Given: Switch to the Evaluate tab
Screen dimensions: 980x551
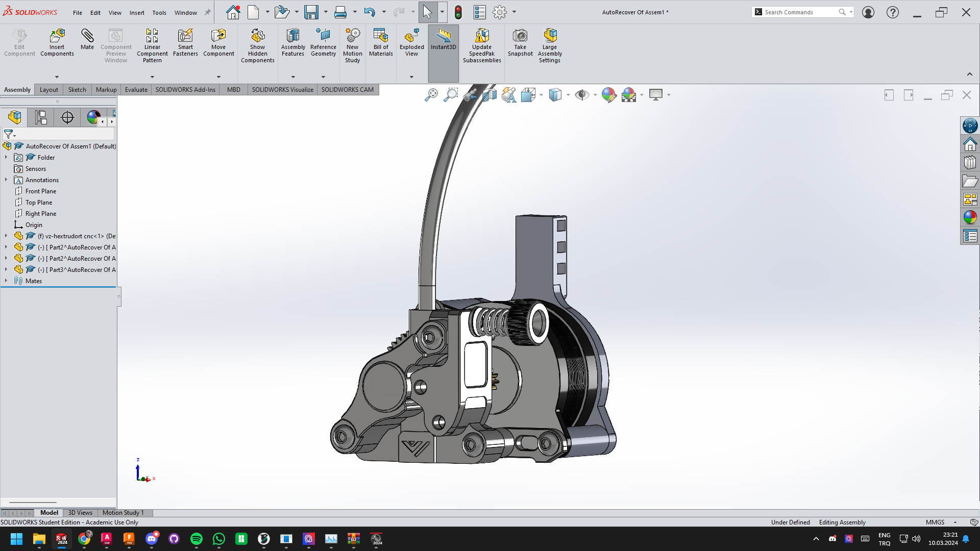Looking at the screenshot, I should [x=136, y=90].
